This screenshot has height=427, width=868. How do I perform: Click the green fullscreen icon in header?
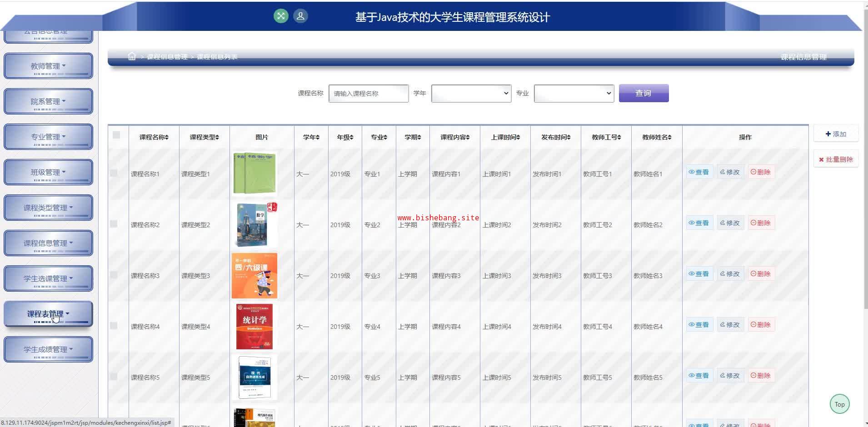[x=281, y=16]
